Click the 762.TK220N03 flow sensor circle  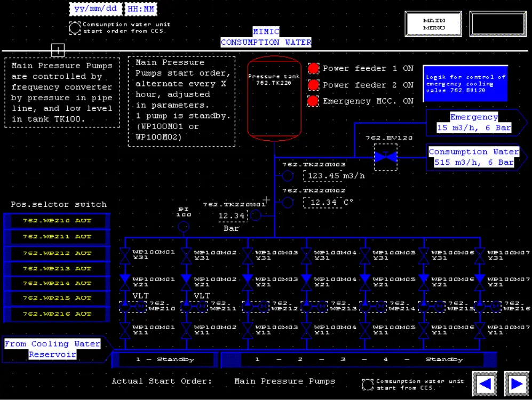[288, 175]
